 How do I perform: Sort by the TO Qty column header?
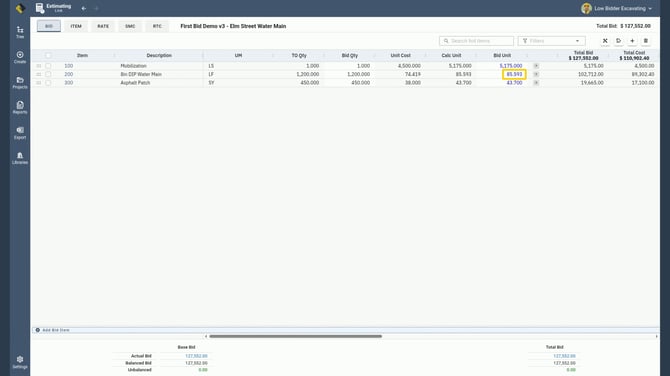tap(299, 56)
